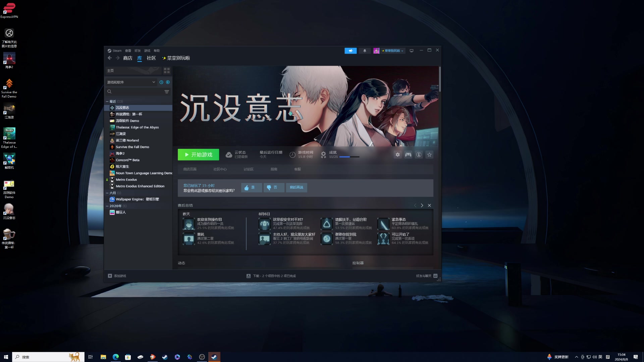Image resolution: width=644 pixels, height=362 pixels.
Task: Add 沉没意志 to favorites star
Action: (429, 155)
